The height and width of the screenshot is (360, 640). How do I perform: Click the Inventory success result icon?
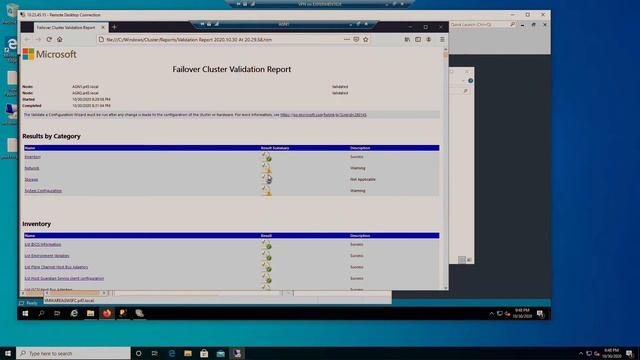(267, 157)
